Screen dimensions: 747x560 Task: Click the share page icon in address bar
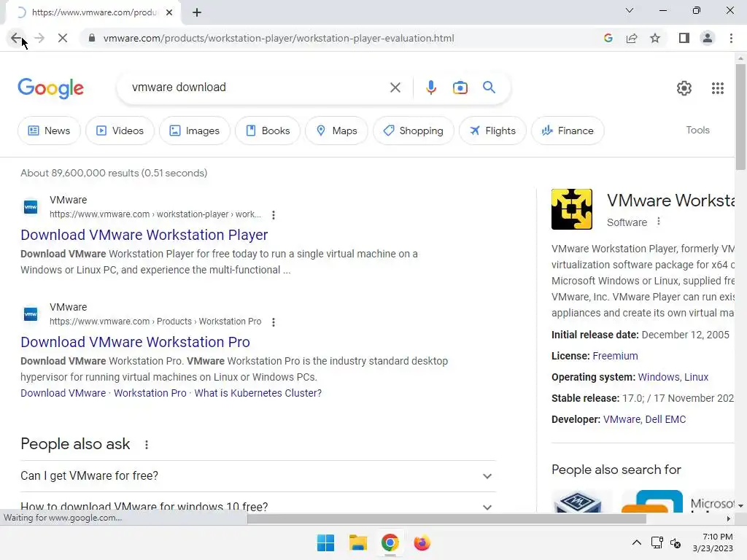click(x=632, y=38)
